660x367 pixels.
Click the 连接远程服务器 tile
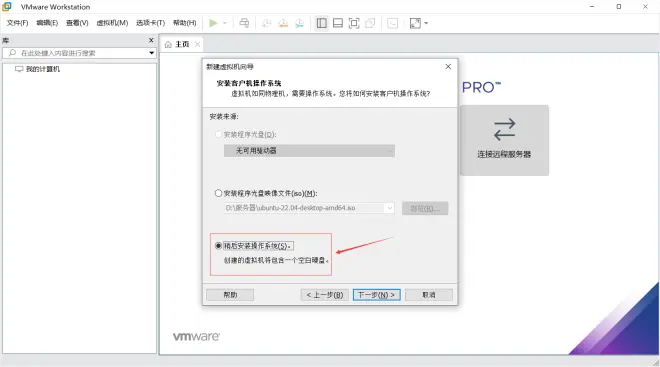[504, 140]
